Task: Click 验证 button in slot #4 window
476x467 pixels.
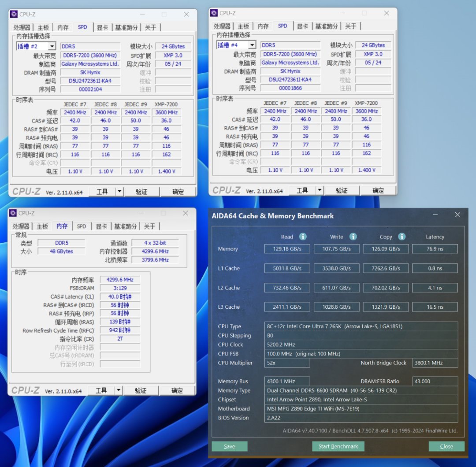Action: click(342, 190)
